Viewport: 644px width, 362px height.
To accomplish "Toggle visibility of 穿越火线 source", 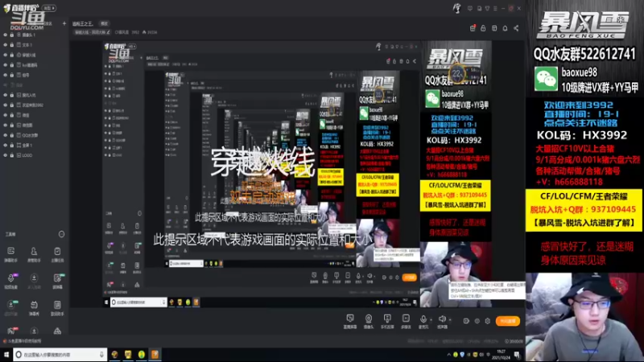I will point(6,55).
